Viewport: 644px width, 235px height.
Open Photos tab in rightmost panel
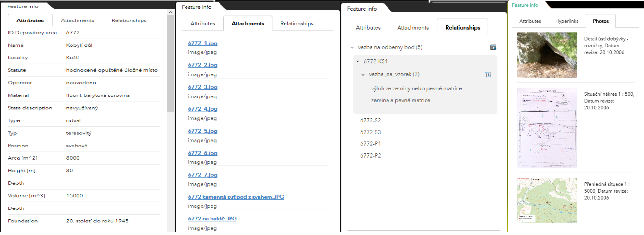point(601,21)
